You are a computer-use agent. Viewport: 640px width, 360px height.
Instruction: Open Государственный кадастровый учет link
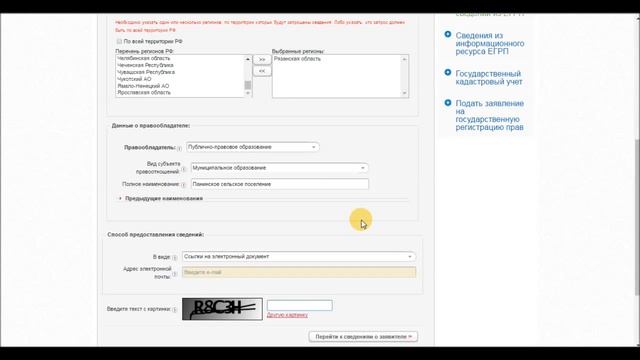[489, 78]
